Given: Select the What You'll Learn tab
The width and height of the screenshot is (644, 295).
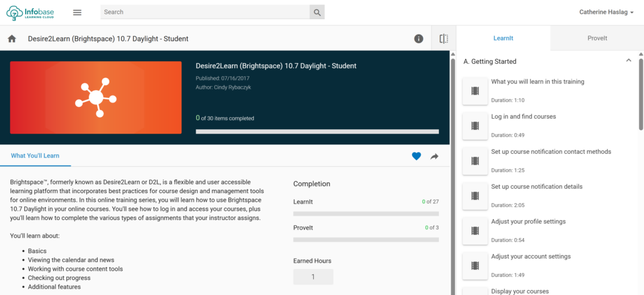Looking at the screenshot, I should coord(35,156).
